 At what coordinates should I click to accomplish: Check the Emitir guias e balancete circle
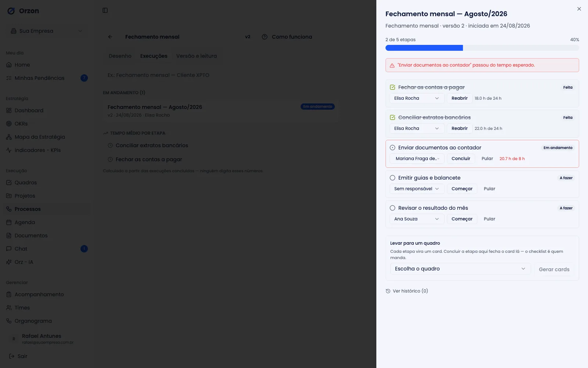coord(392,178)
